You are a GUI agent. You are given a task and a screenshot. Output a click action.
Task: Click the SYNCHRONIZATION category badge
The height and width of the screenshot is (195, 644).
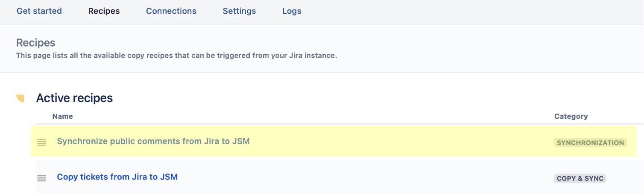pyautogui.click(x=590, y=143)
